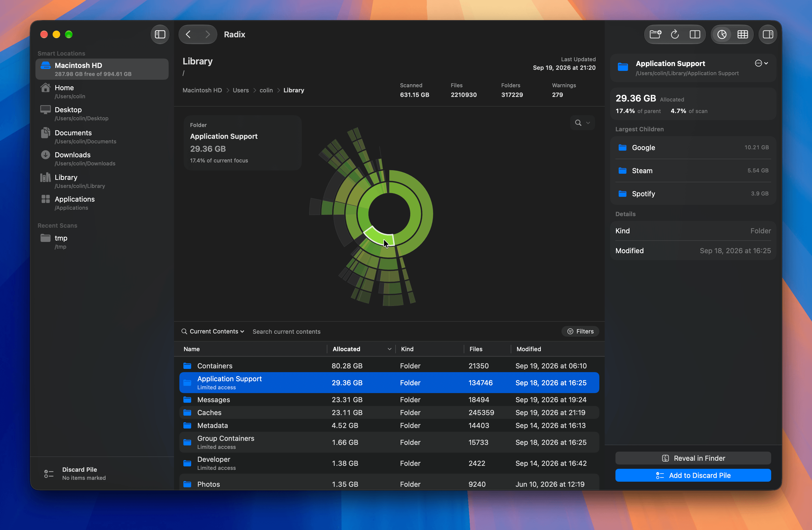Open Library smart location

[102, 181]
